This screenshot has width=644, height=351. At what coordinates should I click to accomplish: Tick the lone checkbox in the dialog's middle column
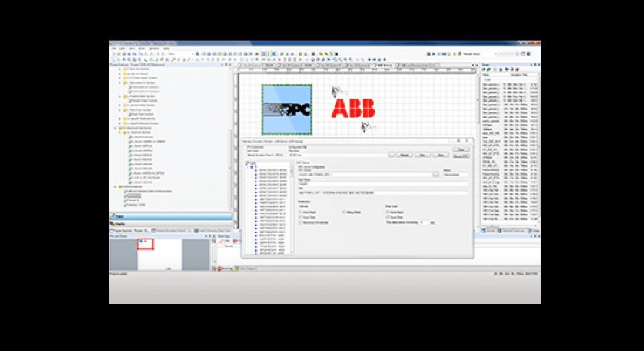click(344, 213)
